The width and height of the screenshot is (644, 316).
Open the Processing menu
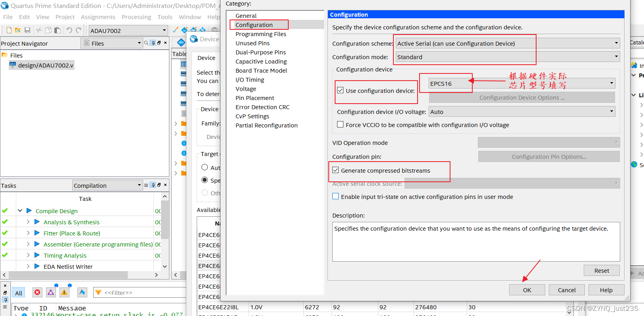[136, 17]
